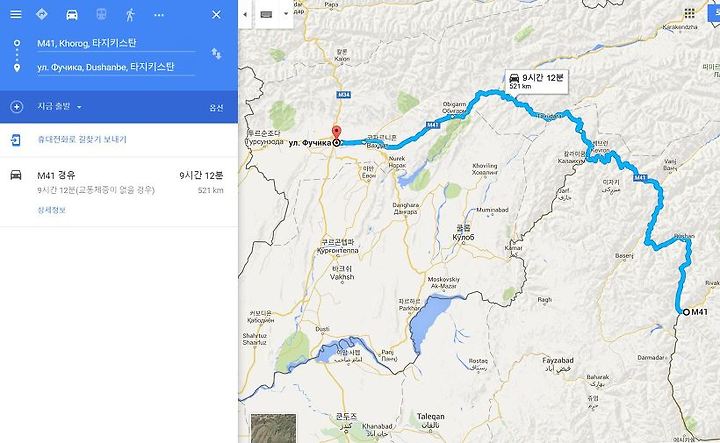
Task: Open more travel modes ellipsis
Action: 159,15
